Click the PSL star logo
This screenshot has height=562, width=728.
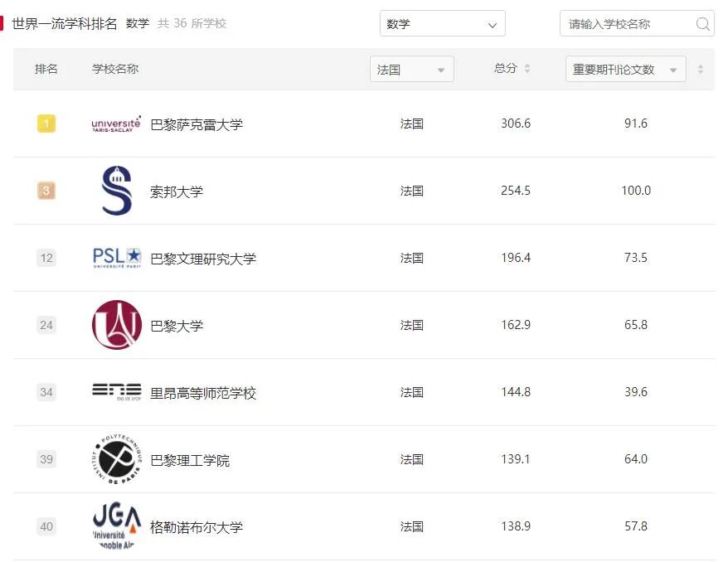tap(115, 258)
